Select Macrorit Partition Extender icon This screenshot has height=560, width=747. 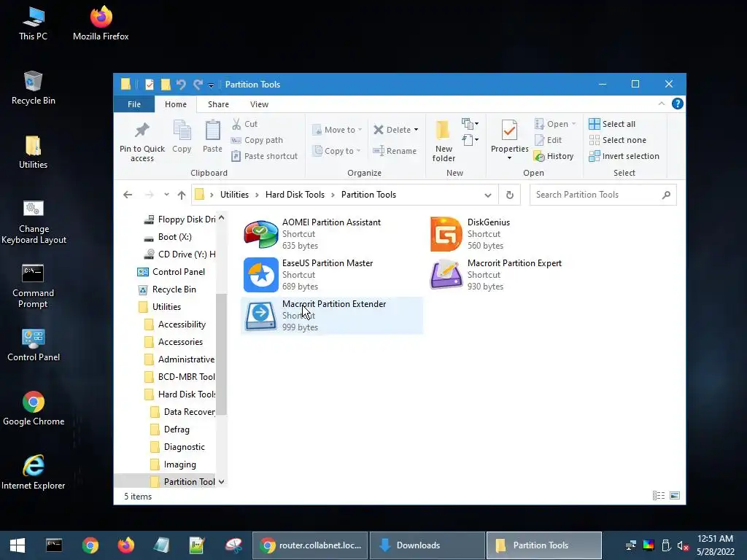pos(260,315)
